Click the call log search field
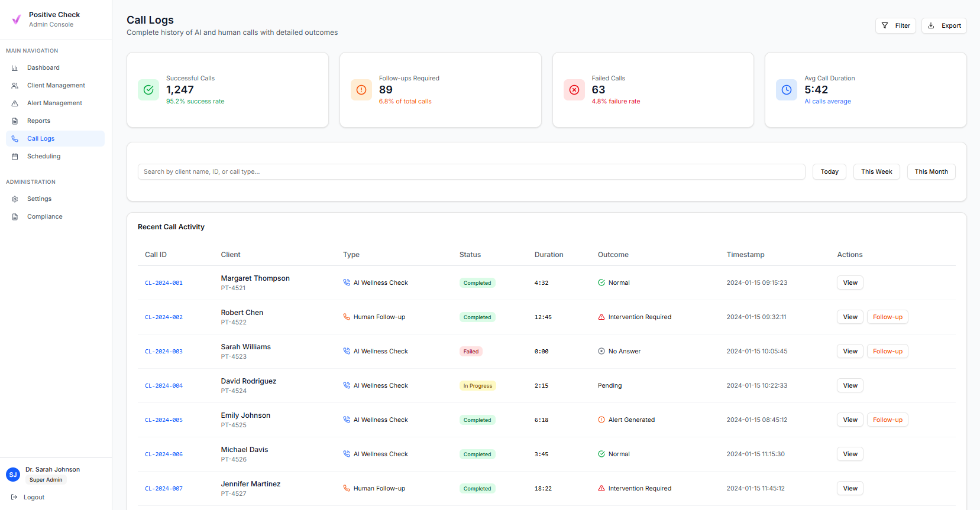 [x=471, y=172]
